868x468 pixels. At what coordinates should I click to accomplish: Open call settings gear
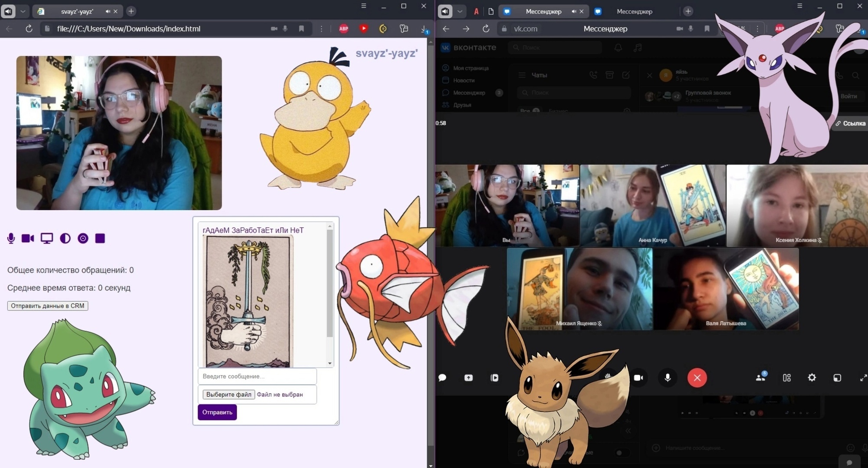(812, 378)
